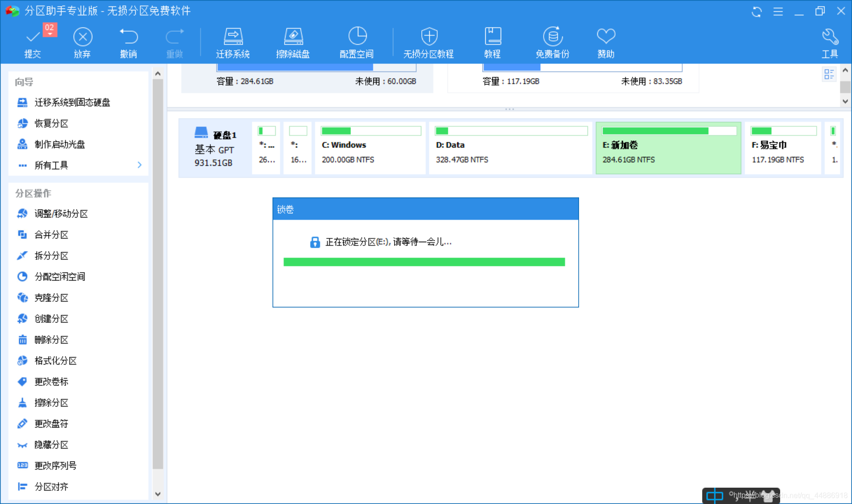Select the F: 易宝巾 partition block

tap(783, 148)
